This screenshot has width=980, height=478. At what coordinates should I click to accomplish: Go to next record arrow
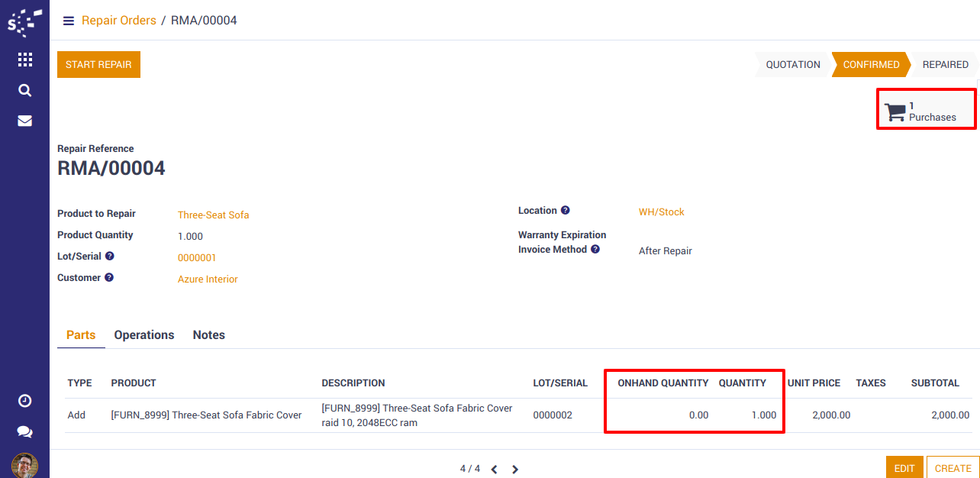click(515, 470)
